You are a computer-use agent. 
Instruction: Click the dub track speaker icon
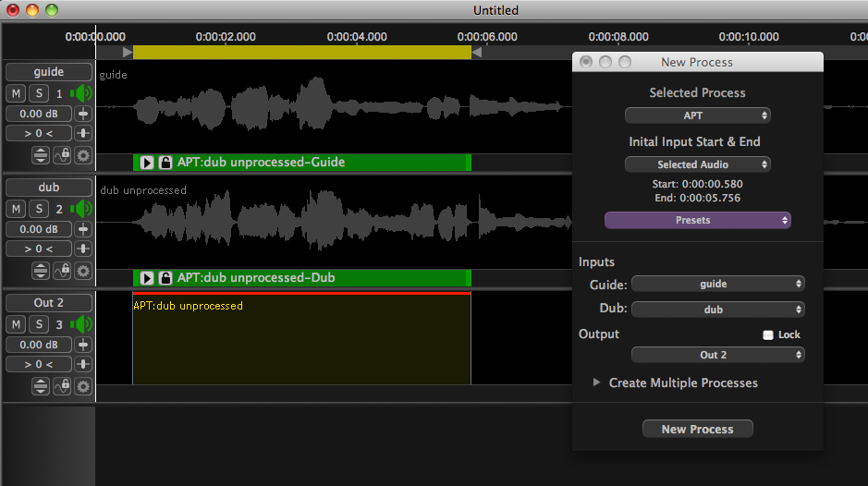(82, 209)
